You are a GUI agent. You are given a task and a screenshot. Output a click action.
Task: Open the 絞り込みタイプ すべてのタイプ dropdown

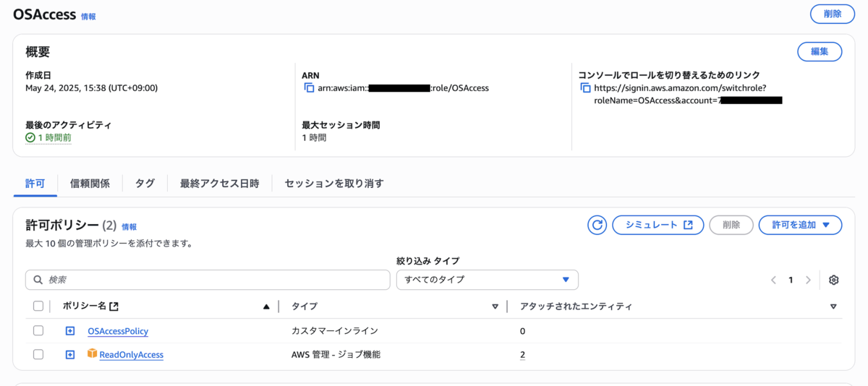pos(488,280)
